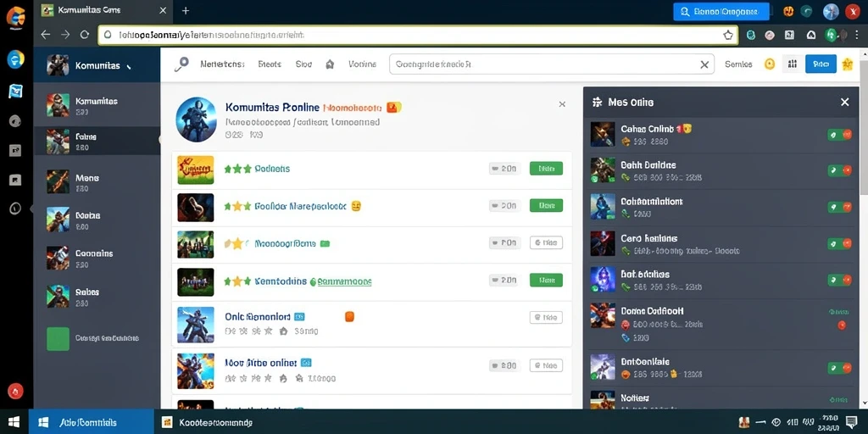The image size is (868, 434).
Task: Reload the page with the refresh icon
Action: tap(85, 35)
